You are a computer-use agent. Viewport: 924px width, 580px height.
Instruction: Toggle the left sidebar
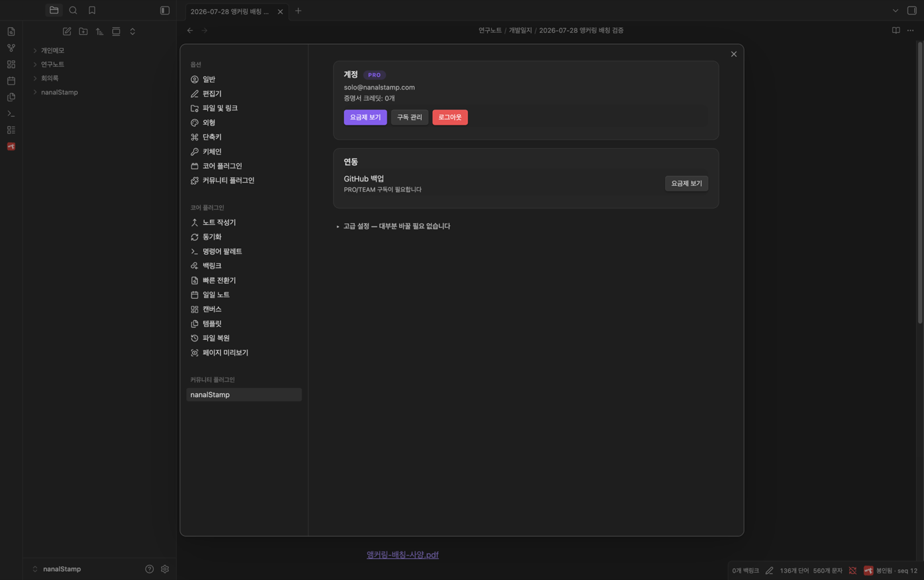coord(165,11)
